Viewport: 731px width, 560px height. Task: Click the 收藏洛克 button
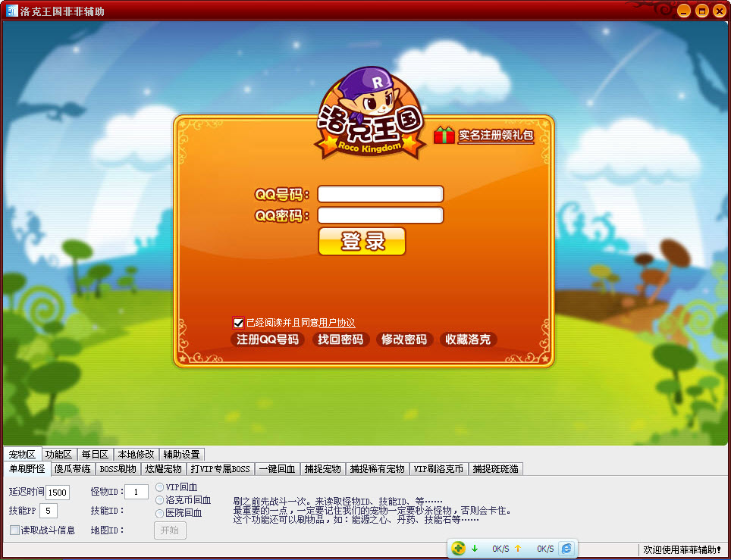[x=468, y=339]
